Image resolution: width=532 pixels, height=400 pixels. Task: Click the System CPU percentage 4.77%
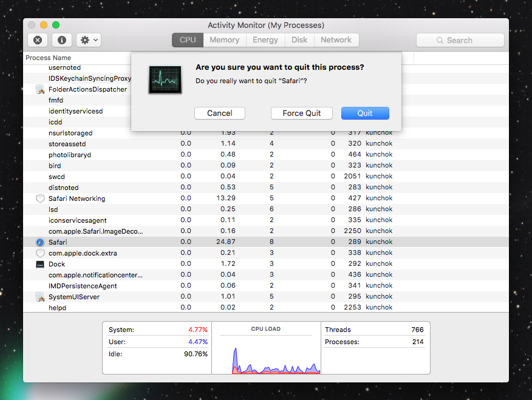[198, 330]
